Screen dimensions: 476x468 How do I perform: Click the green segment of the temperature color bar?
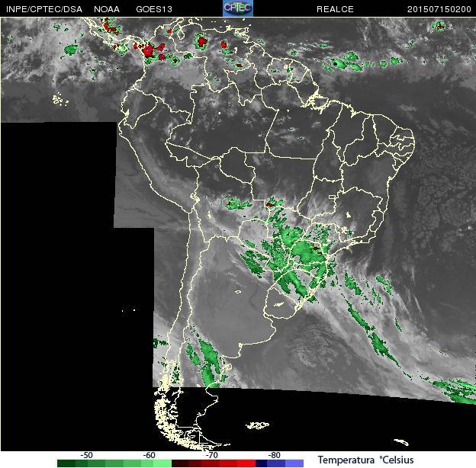pos(114,463)
